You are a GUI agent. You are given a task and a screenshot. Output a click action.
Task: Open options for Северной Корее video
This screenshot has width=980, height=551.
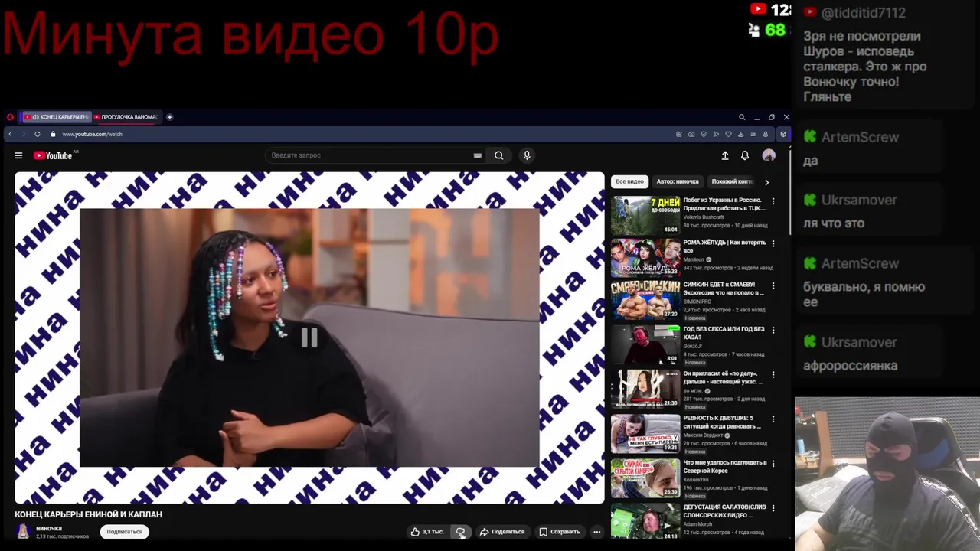click(773, 464)
